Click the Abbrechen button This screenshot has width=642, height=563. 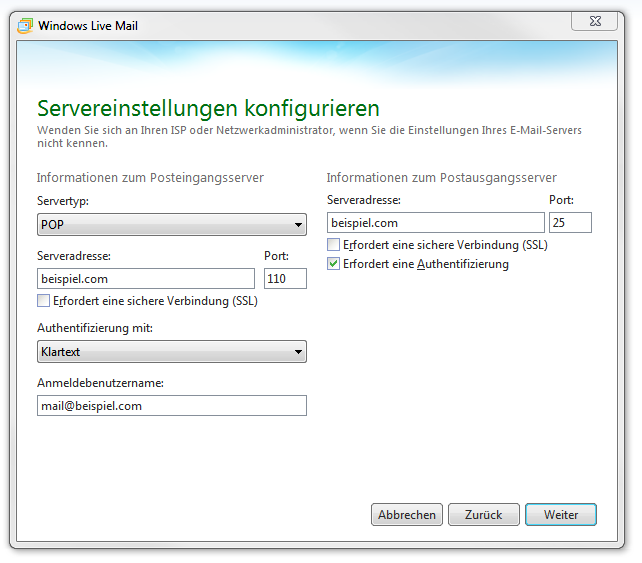coord(407,515)
